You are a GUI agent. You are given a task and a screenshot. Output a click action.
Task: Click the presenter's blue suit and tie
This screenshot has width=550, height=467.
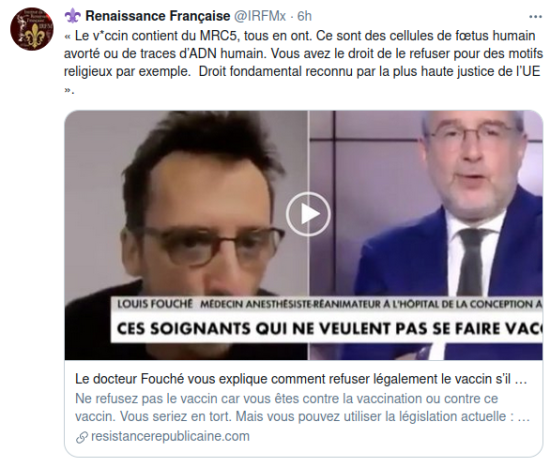pos(452,267)
